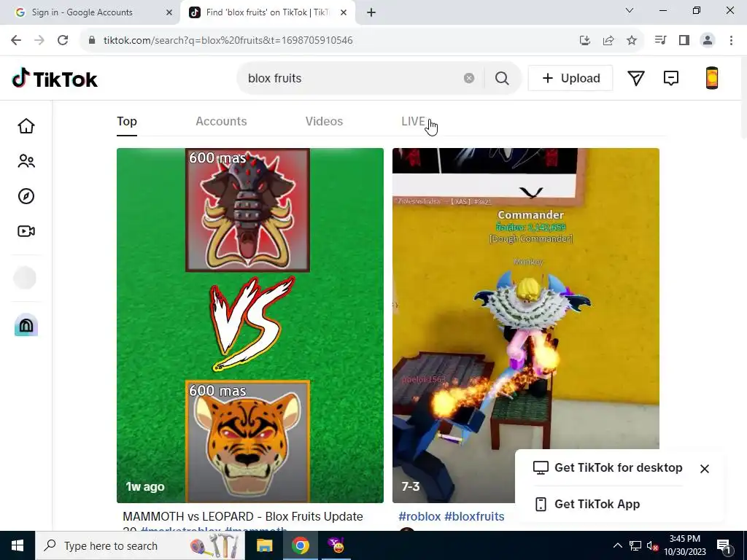Screen dimensions: 747x560
Task: Open Chrome from the taskbar
Action: tap(301, 545)
